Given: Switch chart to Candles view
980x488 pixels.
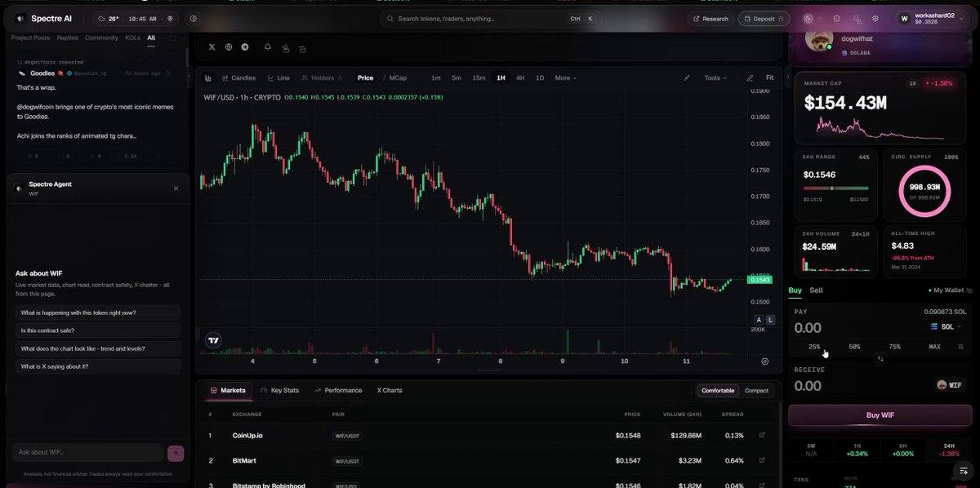Looking at the screenshot, I should tap(238, 78).
